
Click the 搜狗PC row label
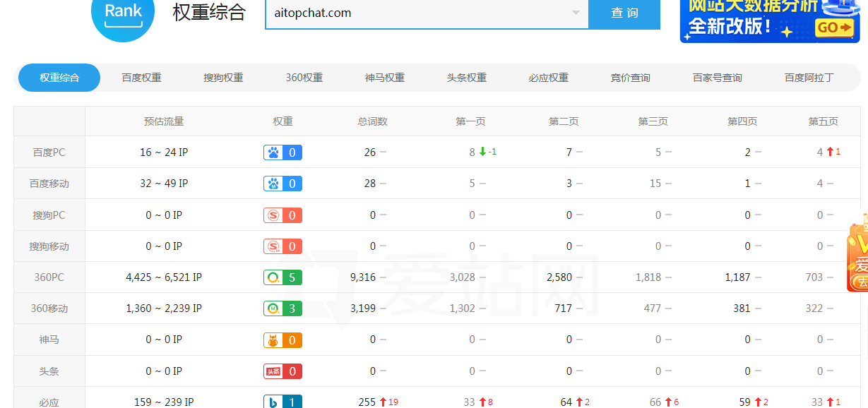point(49,215)
